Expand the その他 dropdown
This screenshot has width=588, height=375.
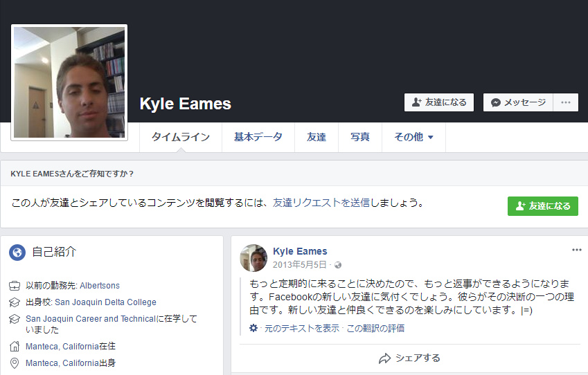coord(413,137)
